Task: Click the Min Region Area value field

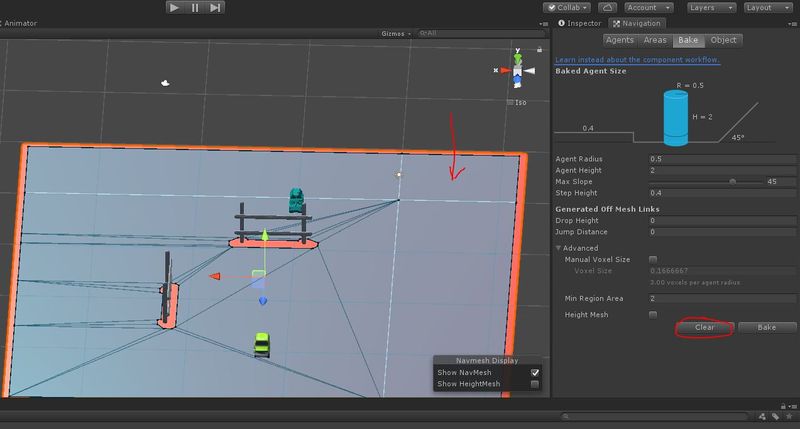Action: 721,298
